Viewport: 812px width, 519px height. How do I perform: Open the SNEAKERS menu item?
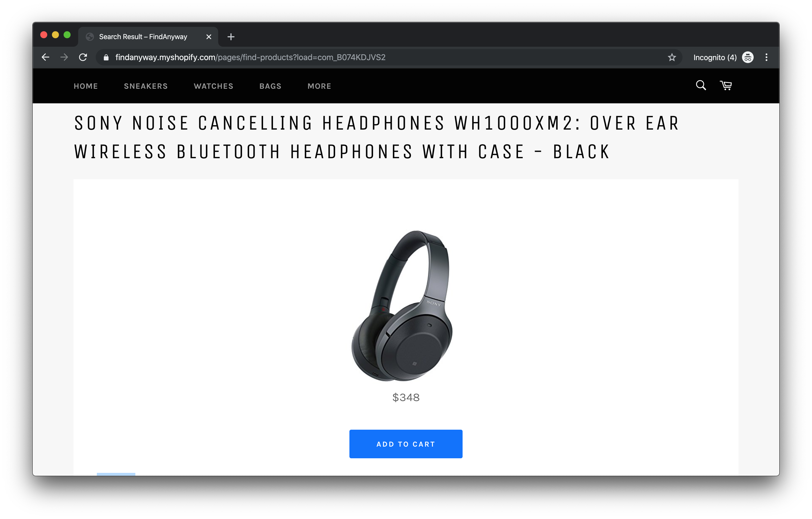(146, 86)
